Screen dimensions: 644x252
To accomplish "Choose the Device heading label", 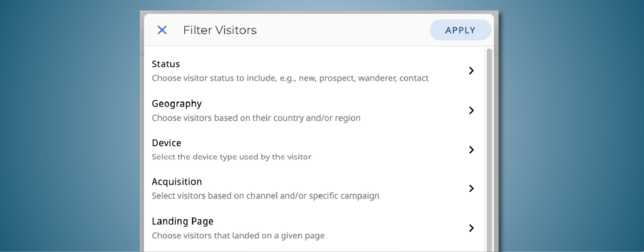I will 167,143.
